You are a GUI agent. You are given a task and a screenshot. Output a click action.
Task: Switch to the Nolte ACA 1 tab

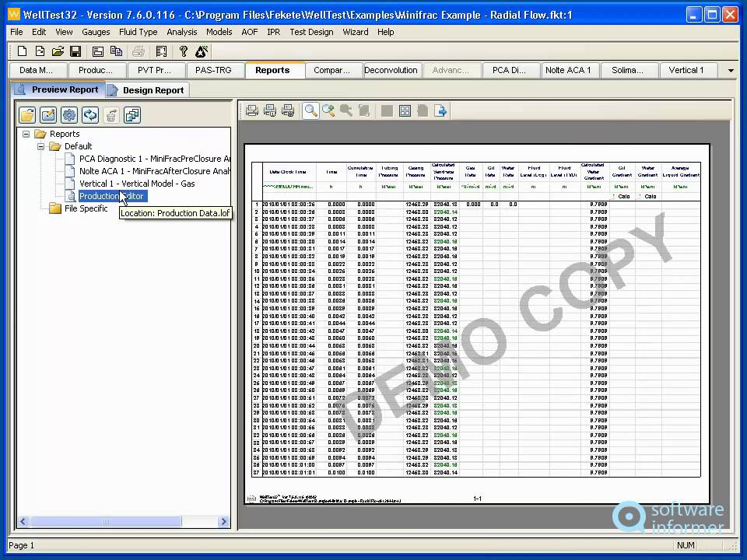click(x=570, y=71)
